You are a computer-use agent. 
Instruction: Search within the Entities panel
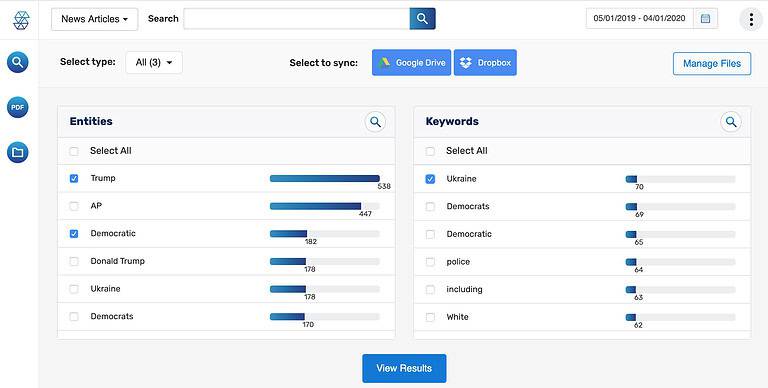click(375, 122)
